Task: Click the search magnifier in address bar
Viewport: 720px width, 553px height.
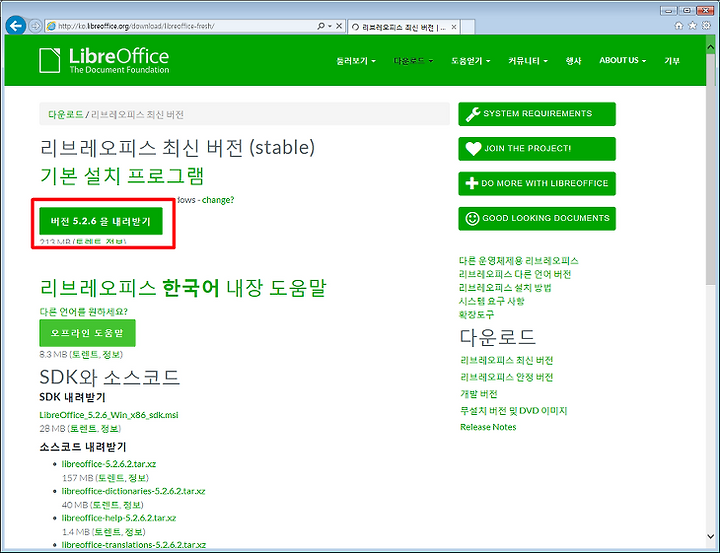Action: pyautogui.click(x=321, y=26)
